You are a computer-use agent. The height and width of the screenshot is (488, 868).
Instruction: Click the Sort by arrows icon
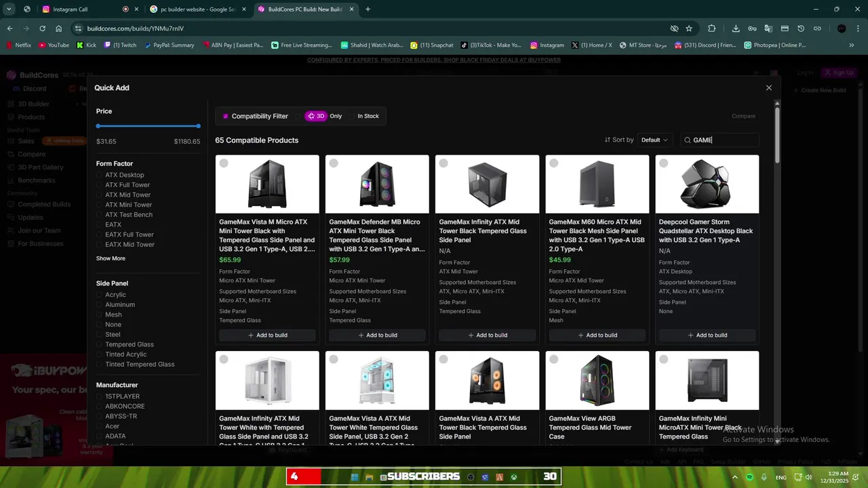click(x=607, y=140)
